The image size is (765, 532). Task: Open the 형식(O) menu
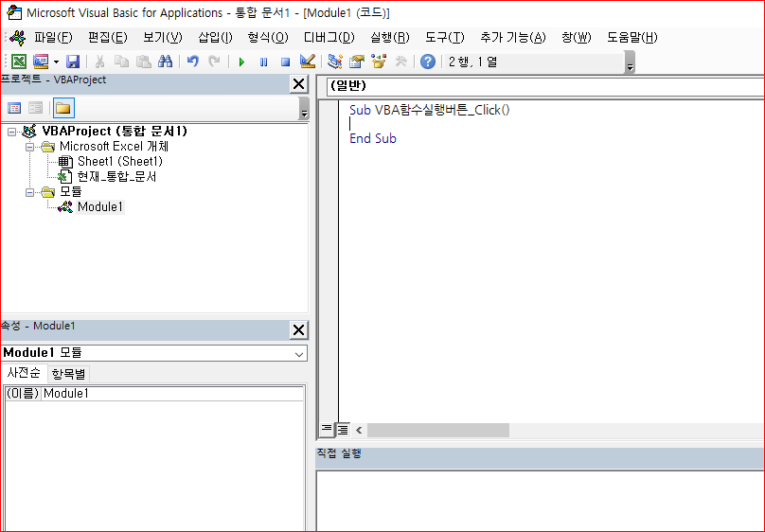[268, 38]
